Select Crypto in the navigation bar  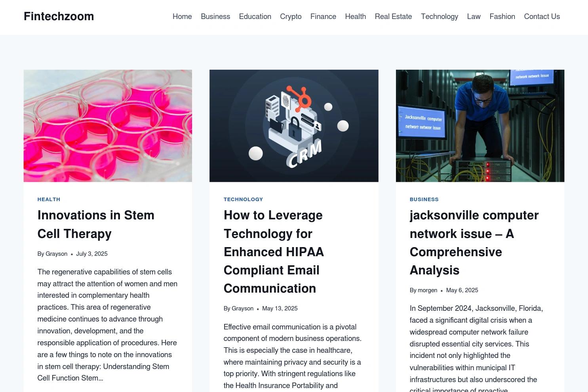pos(291,17)
